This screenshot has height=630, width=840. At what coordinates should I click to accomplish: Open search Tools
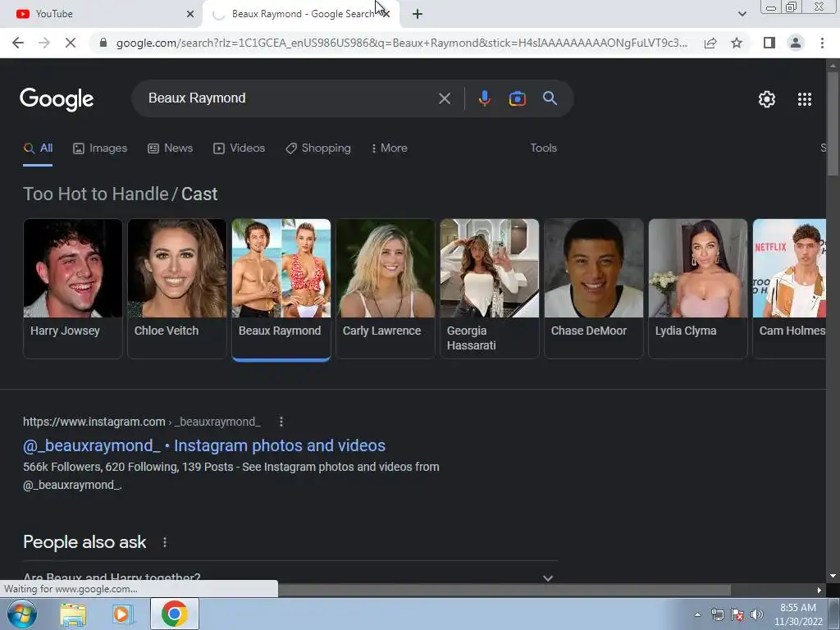[x=543, y=148]
